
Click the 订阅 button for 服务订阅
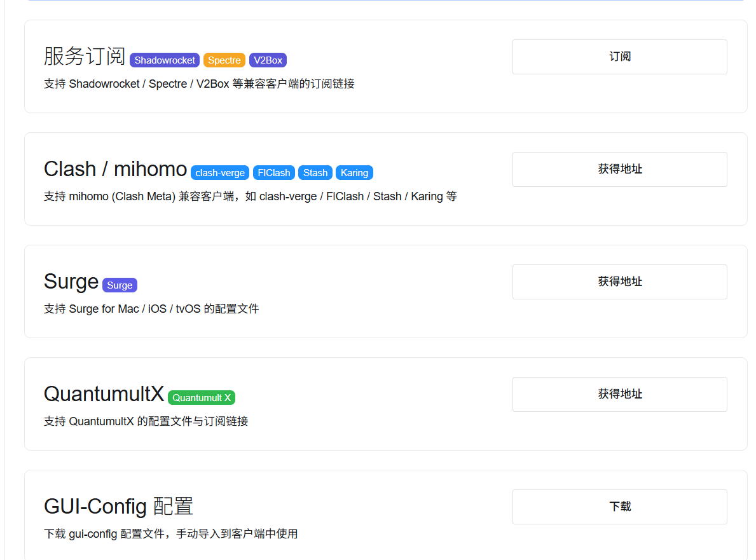[619, 57]
